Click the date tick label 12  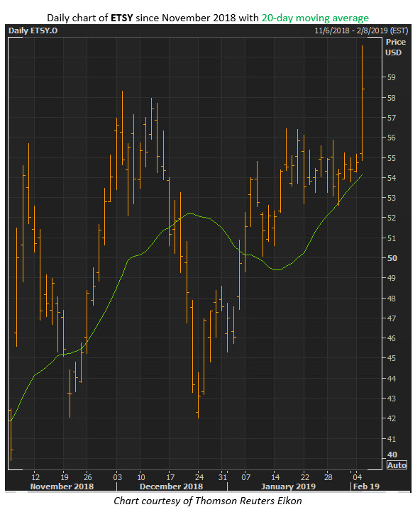pos(35,477)
